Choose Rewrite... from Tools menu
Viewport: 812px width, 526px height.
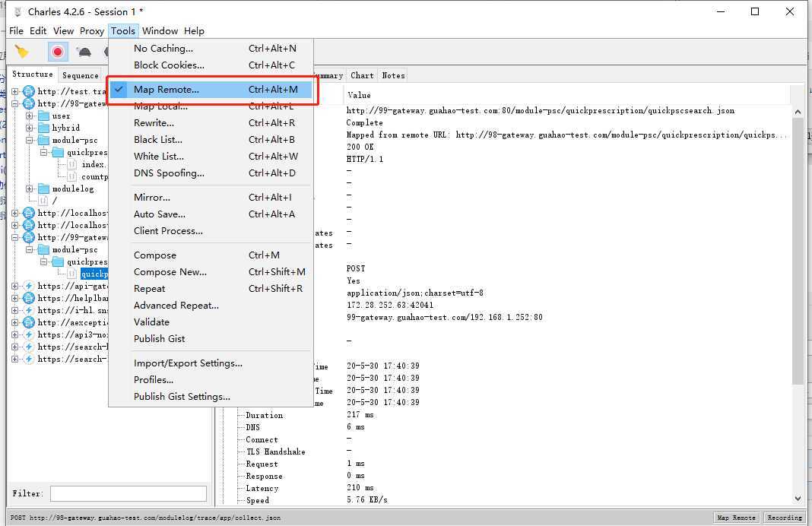click(212, 123)
